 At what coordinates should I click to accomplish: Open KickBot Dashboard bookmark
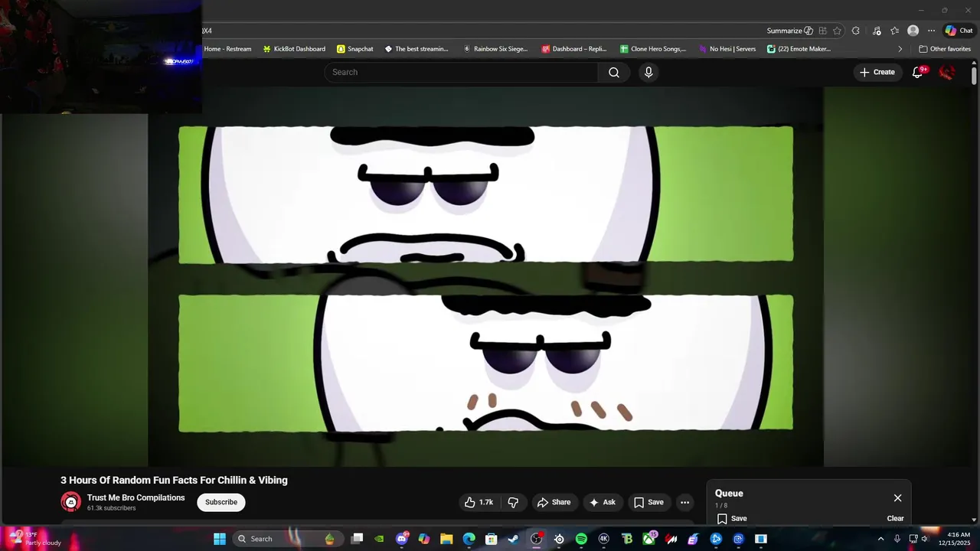[x=294, y=49]
